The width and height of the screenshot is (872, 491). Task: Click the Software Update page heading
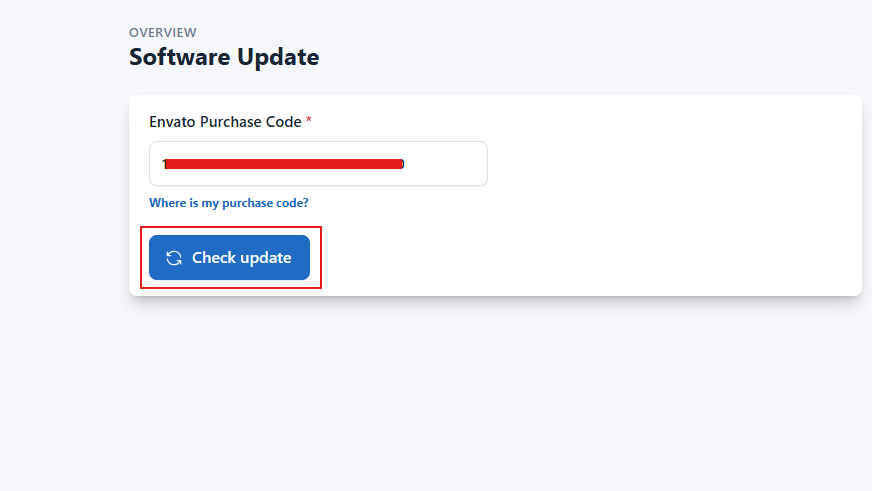click(224, 57)
